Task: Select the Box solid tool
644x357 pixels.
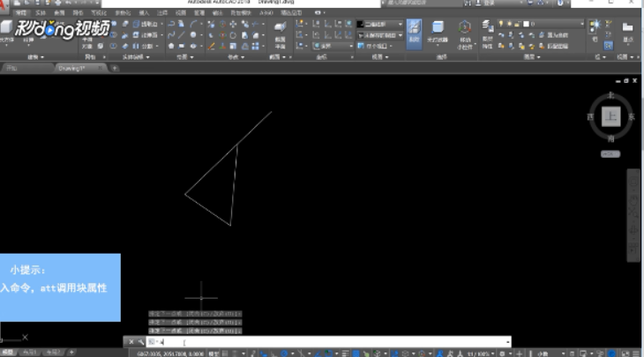Action: 6,27
